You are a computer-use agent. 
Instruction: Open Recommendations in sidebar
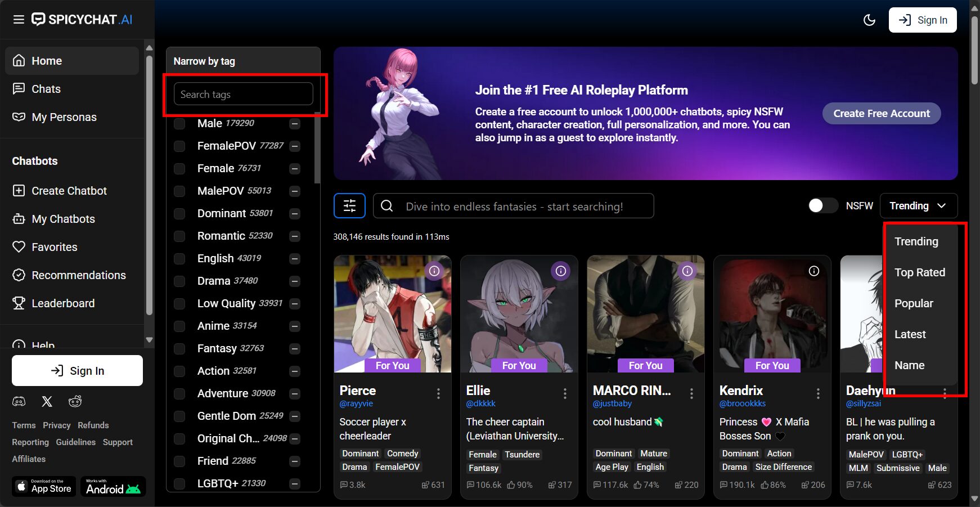click(72, 275)
